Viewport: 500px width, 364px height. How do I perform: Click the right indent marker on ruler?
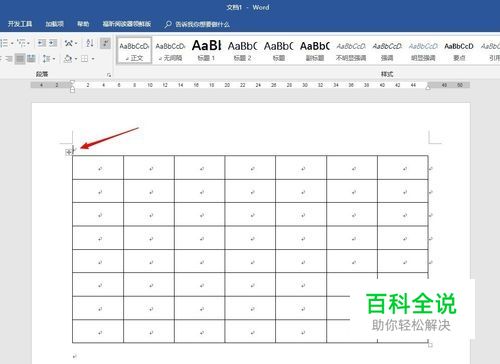click(x=428, y=87)
